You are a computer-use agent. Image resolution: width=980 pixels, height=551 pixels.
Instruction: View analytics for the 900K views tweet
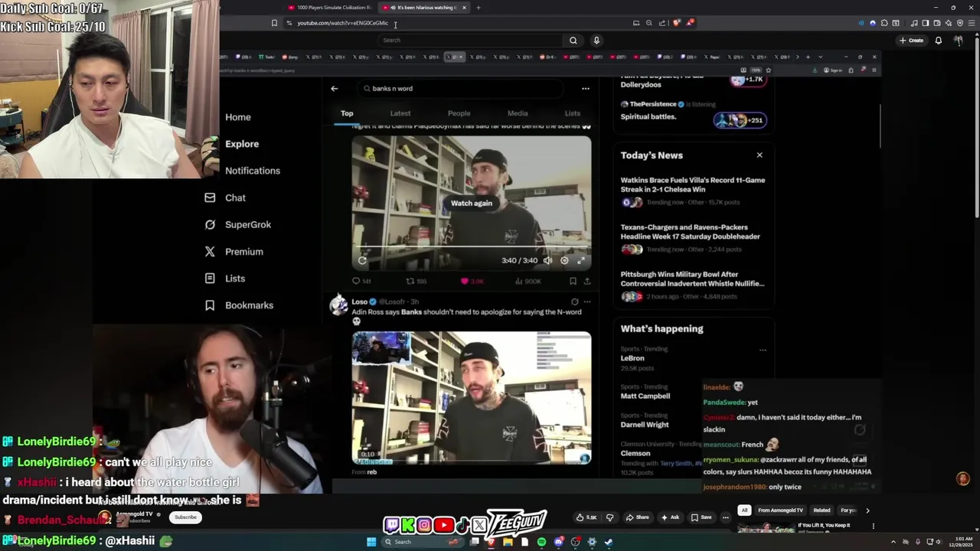[x=528, y=282]
